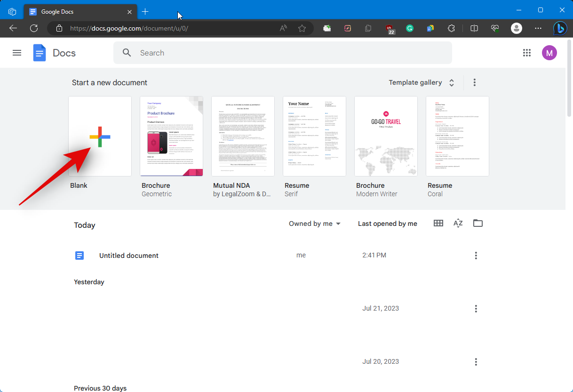Screen dimensions: 573x392
Task: Open more options for Untitled document
Action: (x=476, y=256)
